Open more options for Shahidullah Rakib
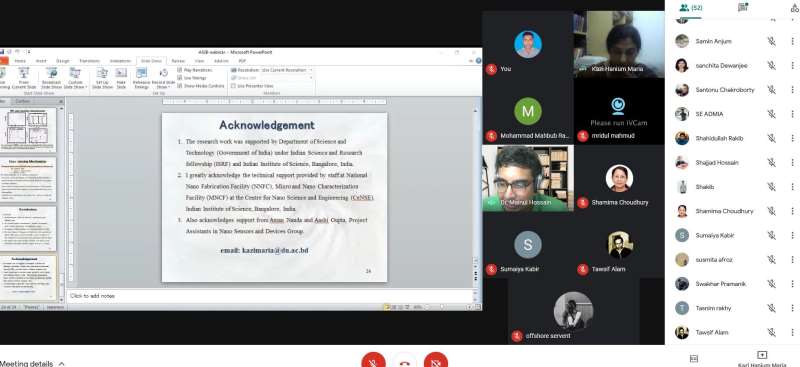The width and height of the screenshot is (800, 367). click(792, 138)
